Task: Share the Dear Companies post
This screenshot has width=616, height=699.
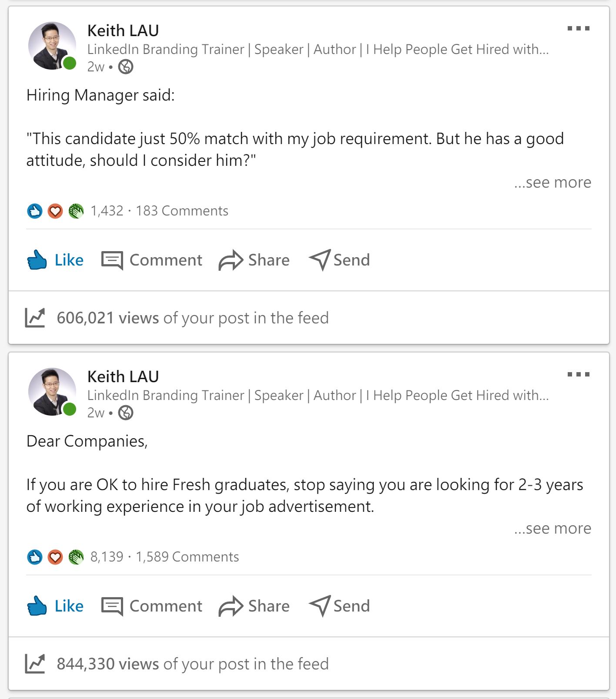Action: pyautogui.click(x=254, y=606)
